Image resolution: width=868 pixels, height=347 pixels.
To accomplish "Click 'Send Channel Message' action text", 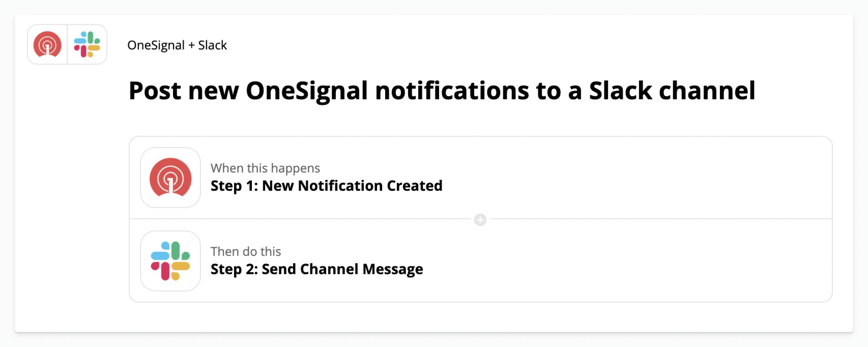I will point(342,269).
